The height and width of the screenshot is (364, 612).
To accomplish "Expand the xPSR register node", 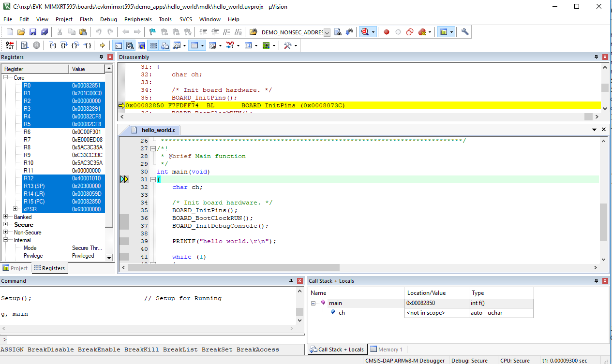I will click(x=15, y=209).
